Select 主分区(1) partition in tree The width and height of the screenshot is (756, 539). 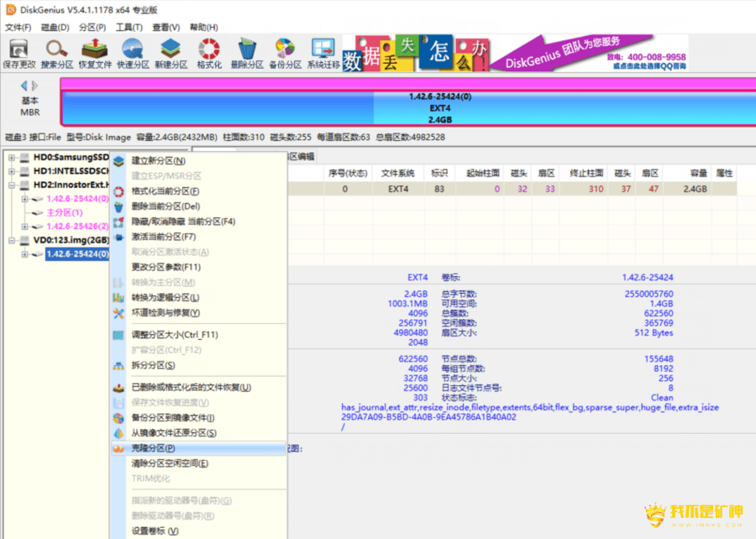[x=65, y=212]
